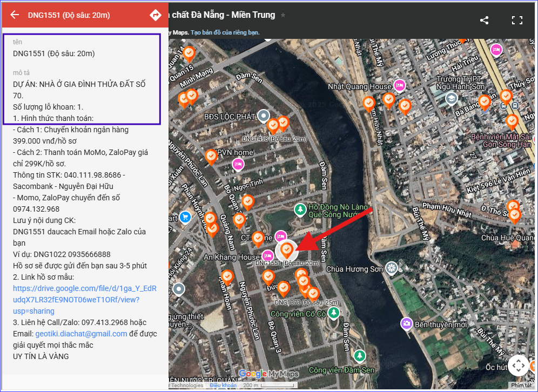The height and width of the screenshot is (392, 538).
Task: Click the DNG1498 (Độ sâu: 20m) map label
Action: 274,139
